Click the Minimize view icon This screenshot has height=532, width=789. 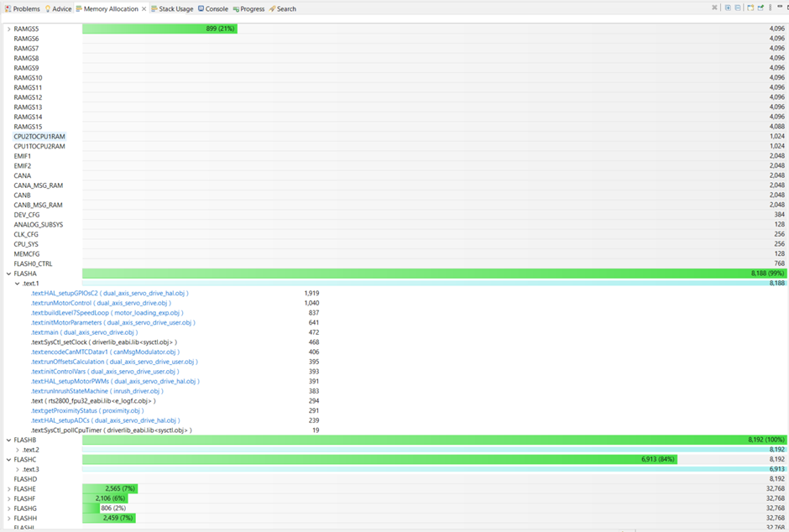[780, 8]
